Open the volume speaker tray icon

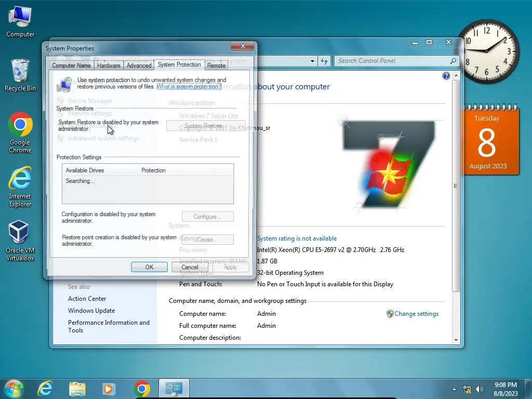tap(480, 389)
